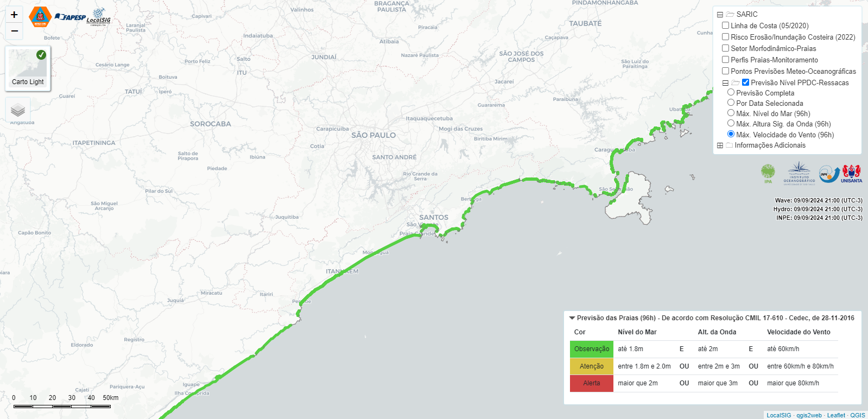Image resolution: width=868 pixels, height=419 pixels.
Task: Click the IPA green logo
Action: coord(768,174)
